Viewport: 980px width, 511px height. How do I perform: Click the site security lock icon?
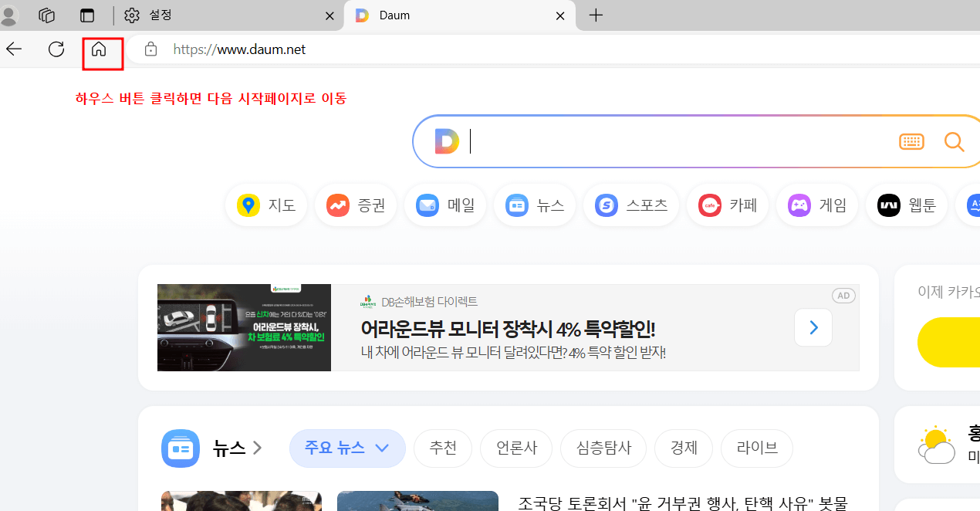[x=150, y=49]
